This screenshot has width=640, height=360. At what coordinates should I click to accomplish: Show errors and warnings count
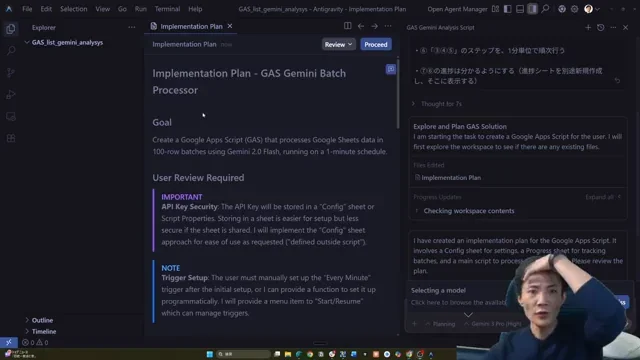(x=35, y=342)
